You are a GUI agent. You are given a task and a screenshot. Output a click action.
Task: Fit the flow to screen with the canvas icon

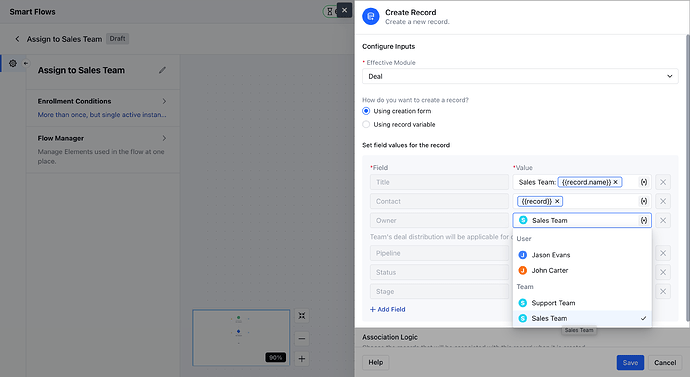301,316
